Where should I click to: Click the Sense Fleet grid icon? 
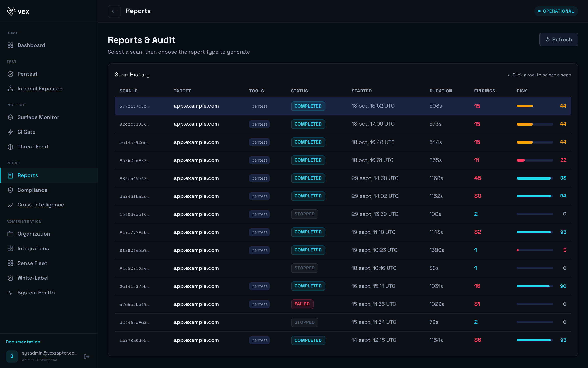pos(10,263)
